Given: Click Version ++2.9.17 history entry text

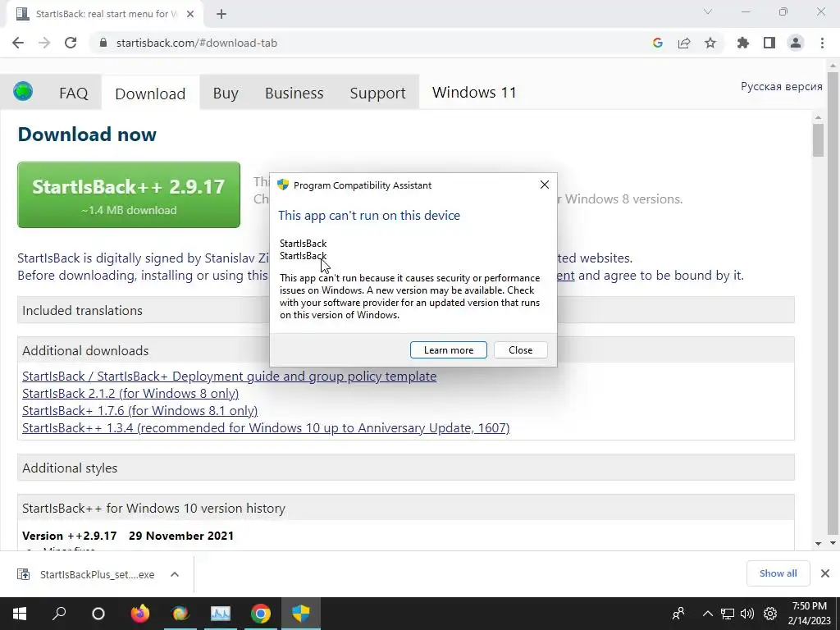Looking at the screenshot, I should [128, 536].
